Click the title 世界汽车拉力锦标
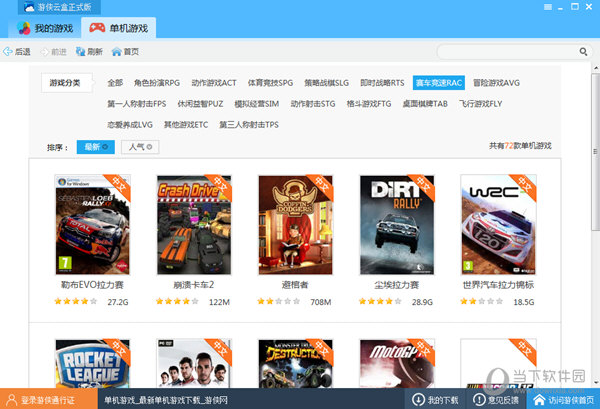This screenshot has width=600, height=409. pos(498,285)
